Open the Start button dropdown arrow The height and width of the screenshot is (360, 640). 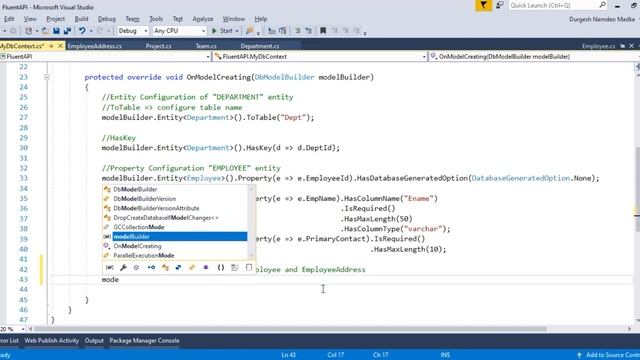click(x=237, y=31)
